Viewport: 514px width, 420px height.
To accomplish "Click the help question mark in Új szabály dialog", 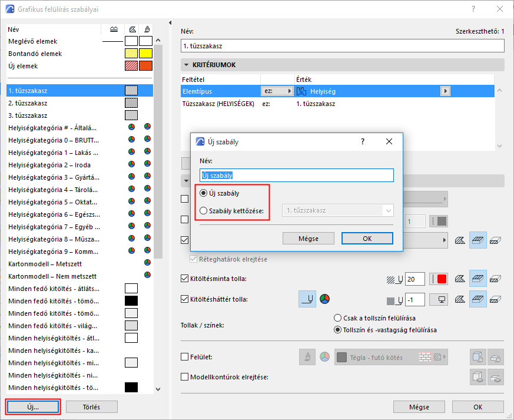I will [362, 141].
